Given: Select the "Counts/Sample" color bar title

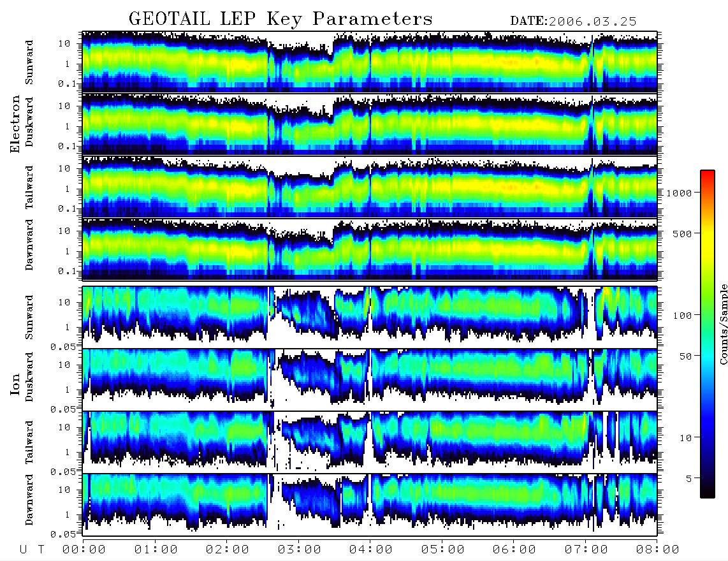Looking at the screenshot, I should (723, 324).
